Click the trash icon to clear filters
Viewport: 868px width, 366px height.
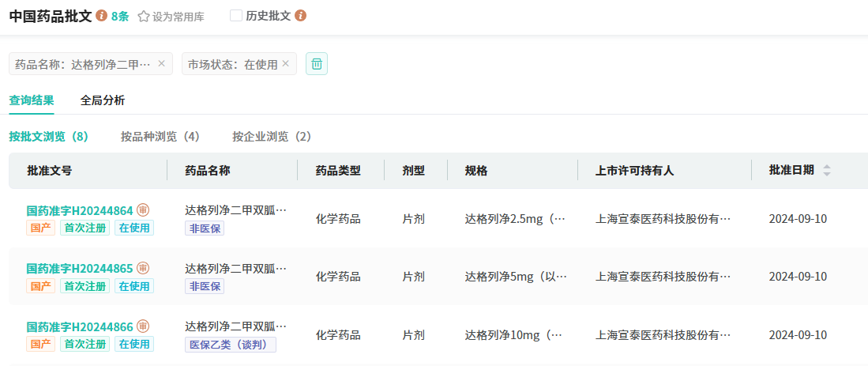tap(317, 64)
